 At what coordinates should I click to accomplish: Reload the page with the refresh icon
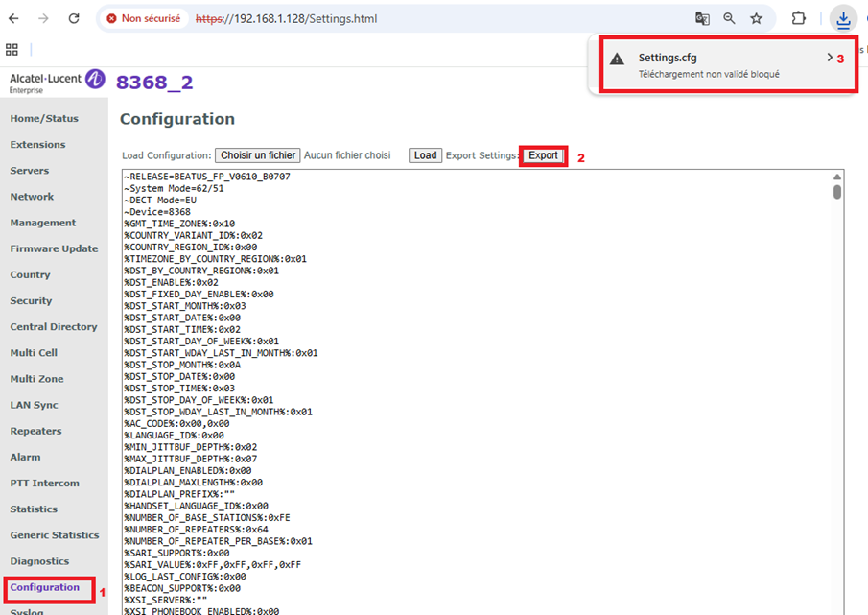coord(74,18)
